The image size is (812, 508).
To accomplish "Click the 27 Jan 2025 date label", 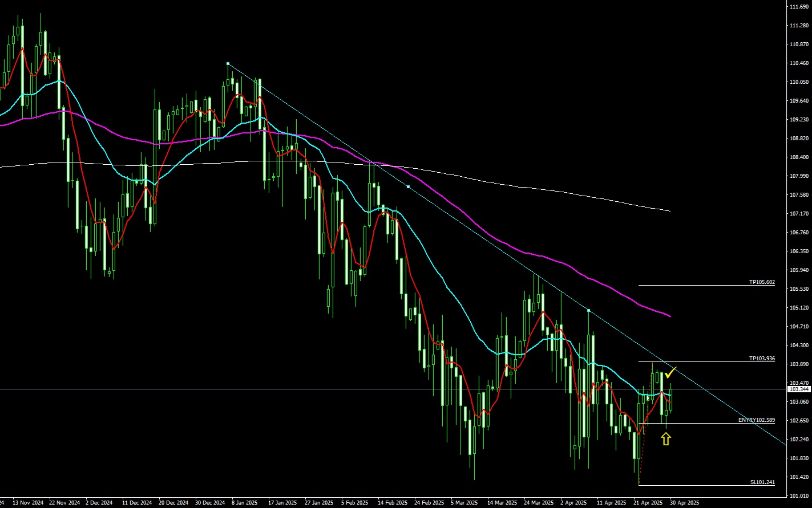I will point(318,503).
